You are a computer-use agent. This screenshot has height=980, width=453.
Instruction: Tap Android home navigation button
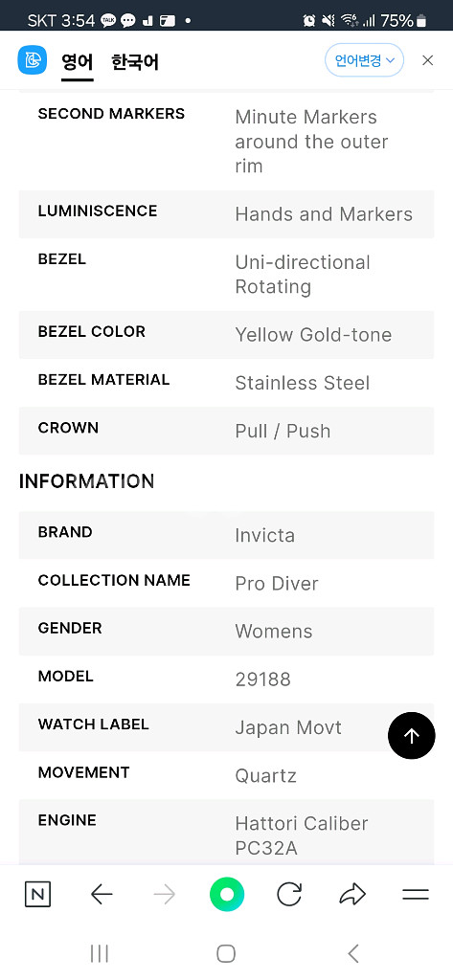coord(226,953)
